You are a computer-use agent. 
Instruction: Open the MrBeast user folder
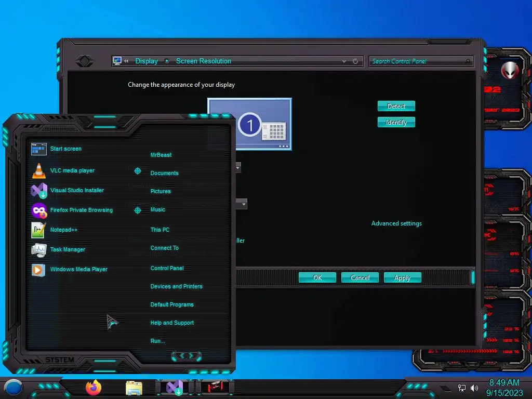161,155
